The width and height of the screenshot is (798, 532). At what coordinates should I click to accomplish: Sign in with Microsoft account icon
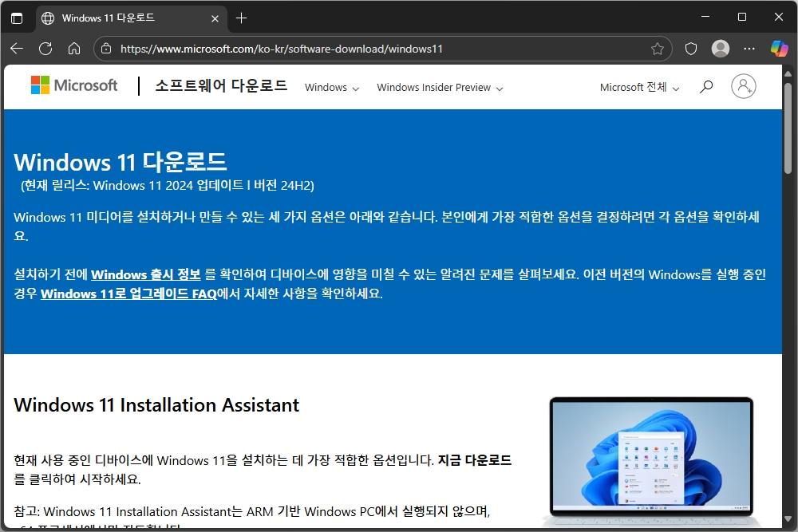click(x=744, y=86)
